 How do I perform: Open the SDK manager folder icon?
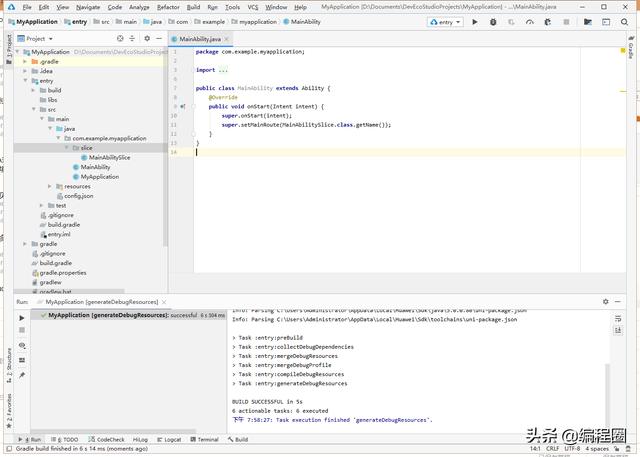[x=588, y=22]
